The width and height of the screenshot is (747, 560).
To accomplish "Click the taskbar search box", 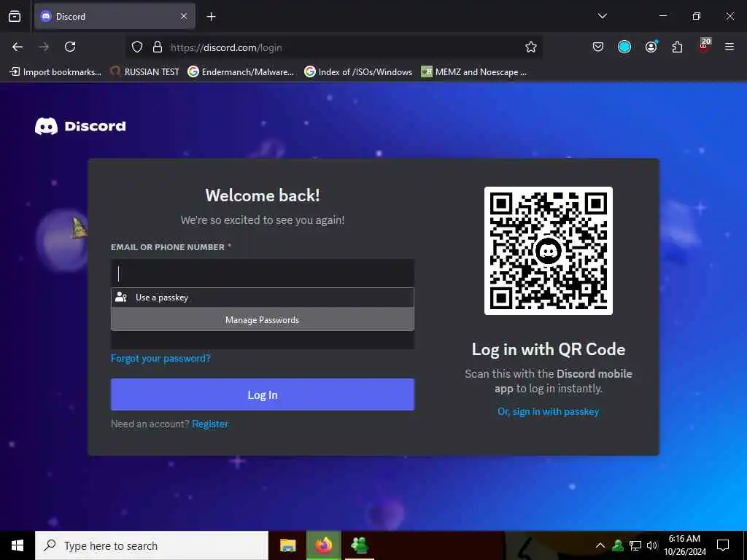I will [x=152, y=545].
